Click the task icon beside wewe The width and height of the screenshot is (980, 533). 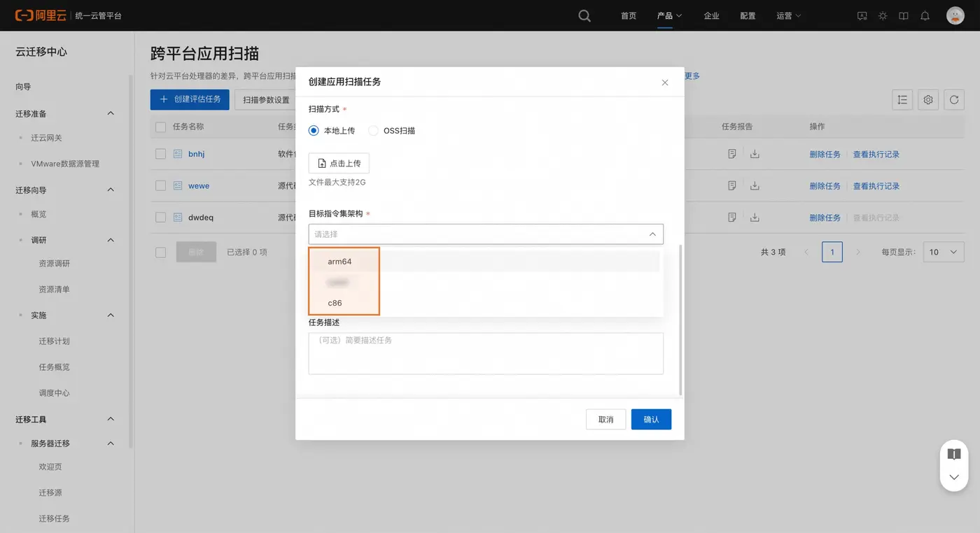tap(178, 185)
